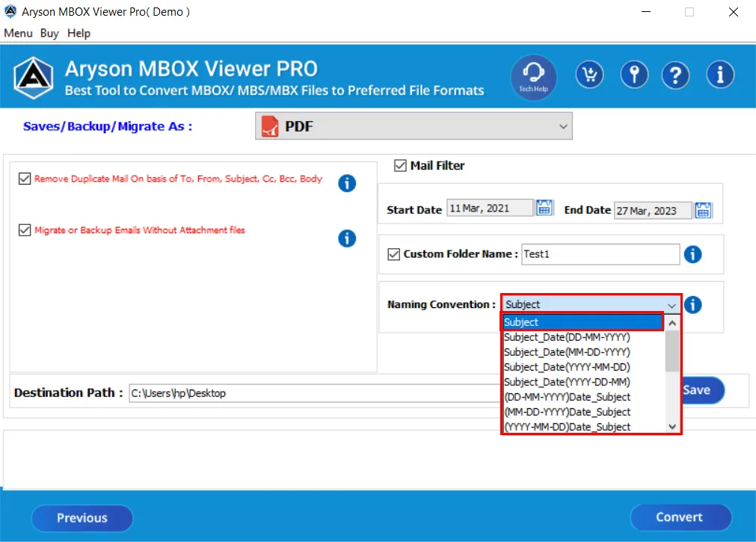756x542 pixels.
Task: Toggle Remove Duplicate Mail checkbox
Action: point(25,179)
